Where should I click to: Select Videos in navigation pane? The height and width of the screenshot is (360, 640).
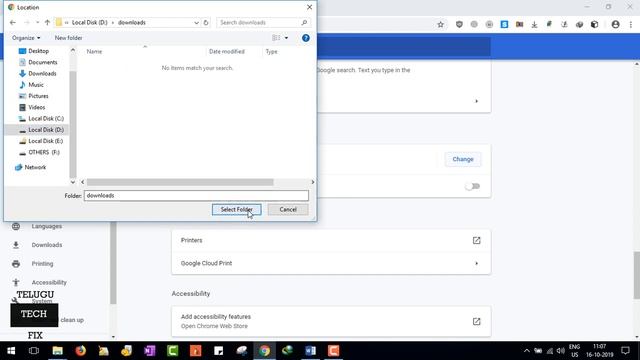pos(36,107)
